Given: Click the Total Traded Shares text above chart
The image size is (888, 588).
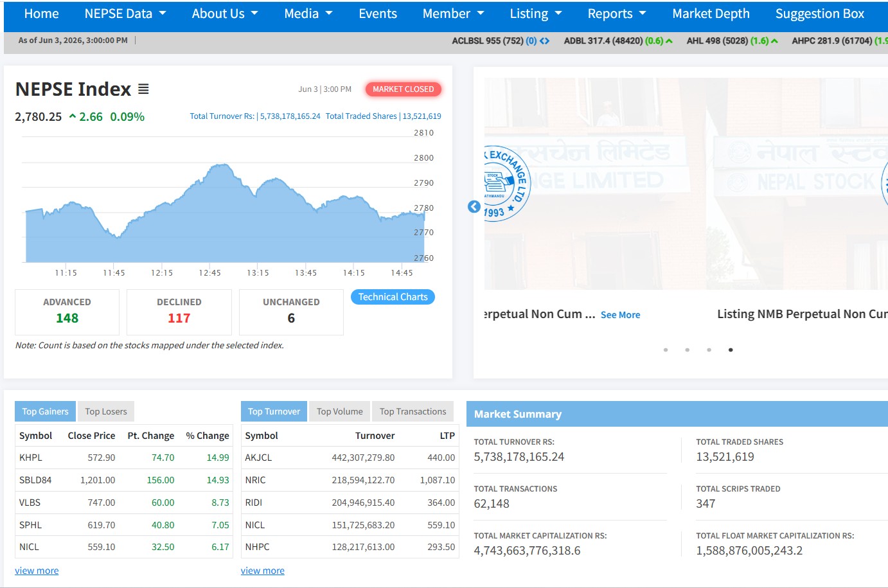Looking at the screenshot, I should 383,116.
